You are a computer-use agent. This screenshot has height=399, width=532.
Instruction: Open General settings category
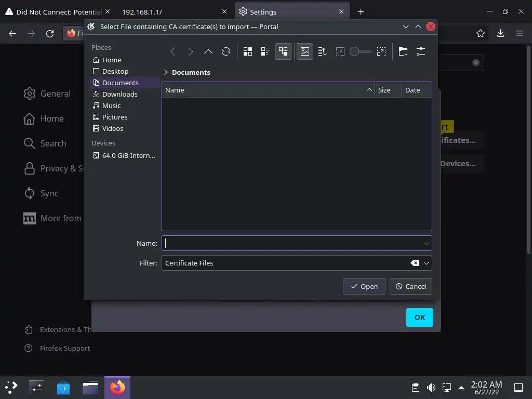coord(47,94)
